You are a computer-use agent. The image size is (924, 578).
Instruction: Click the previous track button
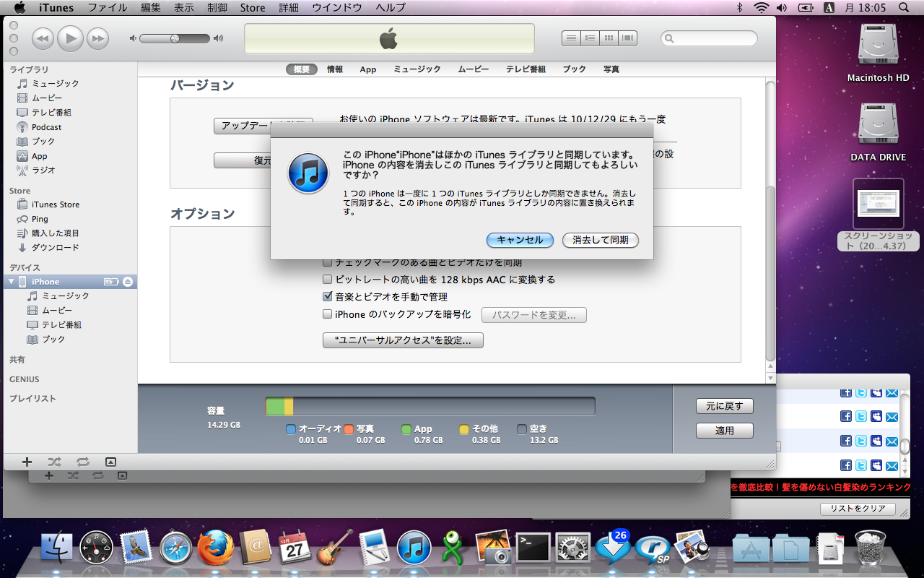pyautogui.click(x=43, y=38)
